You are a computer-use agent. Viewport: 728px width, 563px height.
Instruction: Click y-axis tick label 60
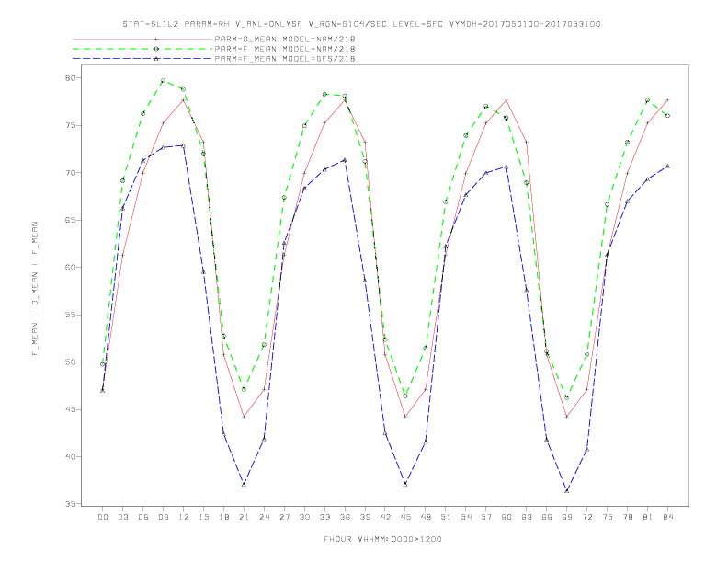[x=70, y=268]
